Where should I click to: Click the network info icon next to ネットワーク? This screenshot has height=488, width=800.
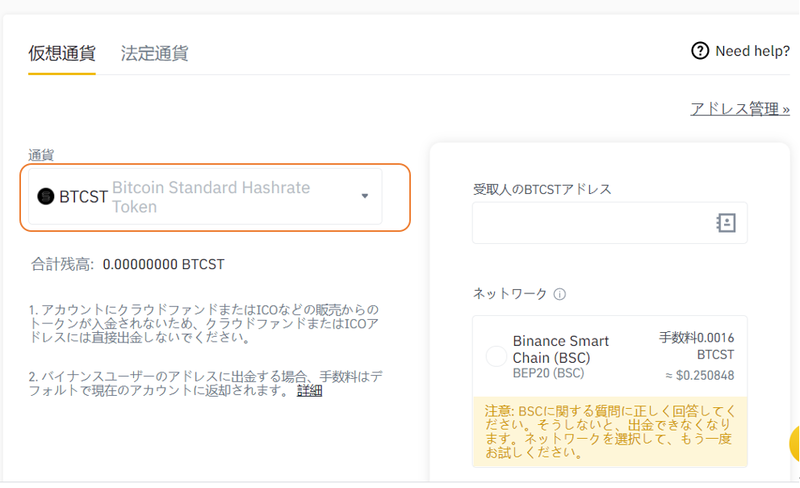560,294
